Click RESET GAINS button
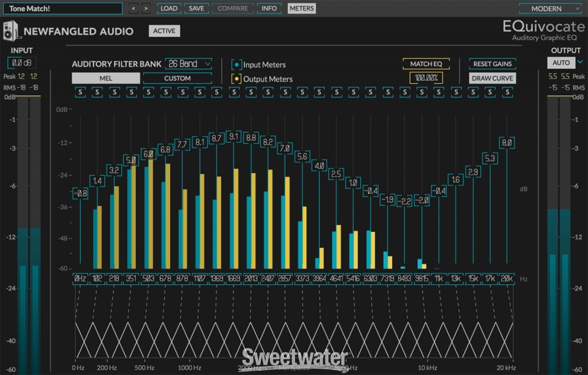Screen dimensions: 588x375 point(493,64)
